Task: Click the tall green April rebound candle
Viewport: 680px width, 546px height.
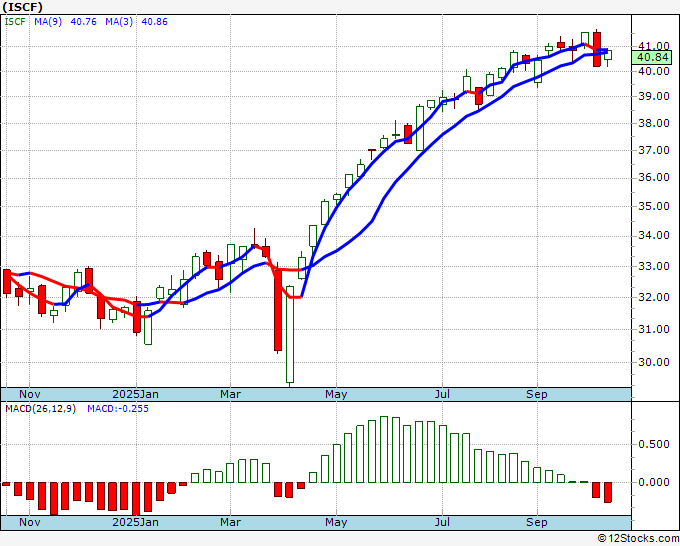Action: (x=290, y=334)
